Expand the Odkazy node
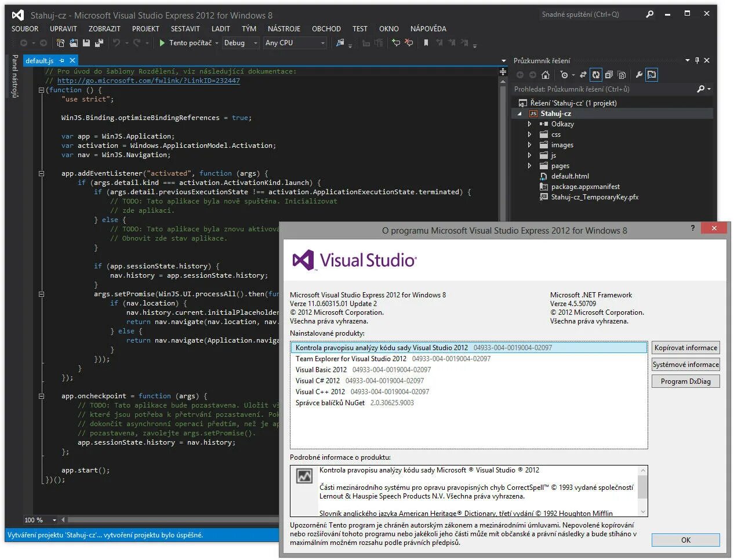 coord(529,124)
